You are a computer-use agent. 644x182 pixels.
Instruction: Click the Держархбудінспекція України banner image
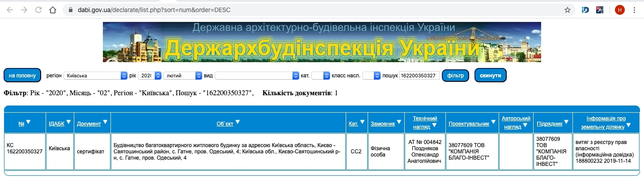click(x=322, y=42)
